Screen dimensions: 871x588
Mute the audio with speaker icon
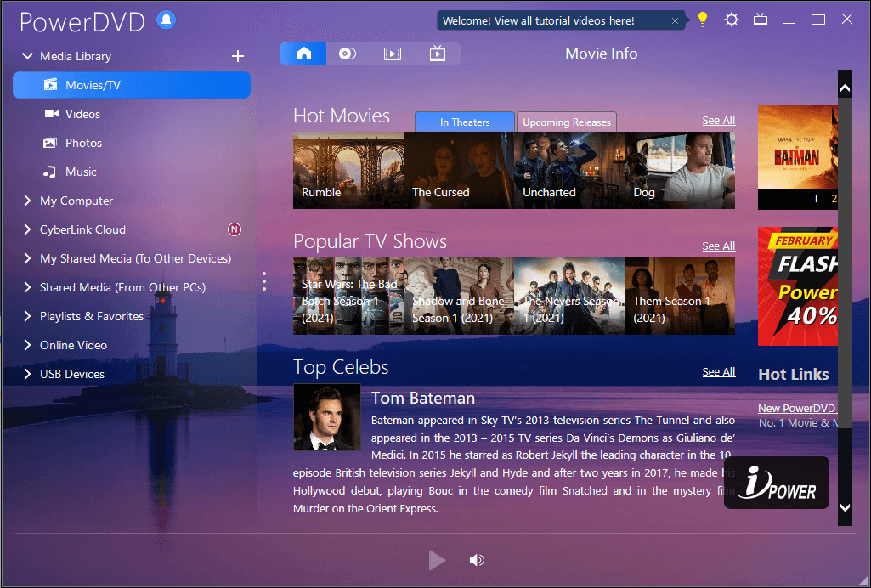tap(477, 560)
